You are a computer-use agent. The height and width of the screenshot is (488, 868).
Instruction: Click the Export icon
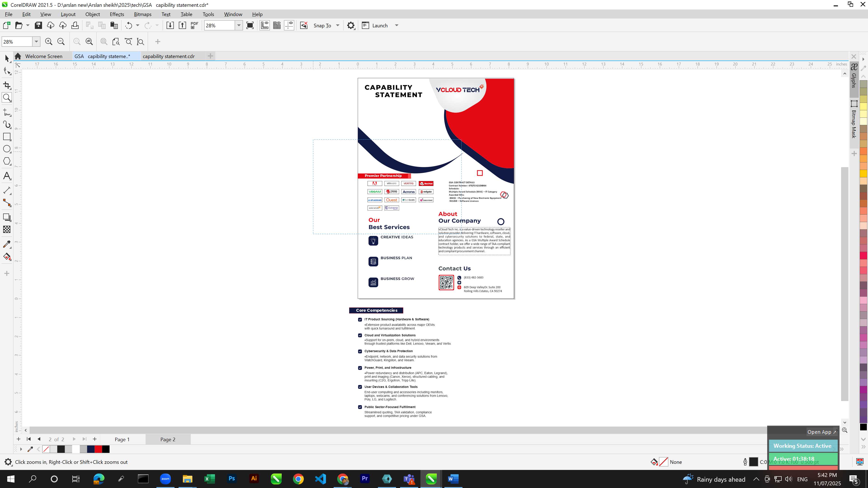pos(182,26)
